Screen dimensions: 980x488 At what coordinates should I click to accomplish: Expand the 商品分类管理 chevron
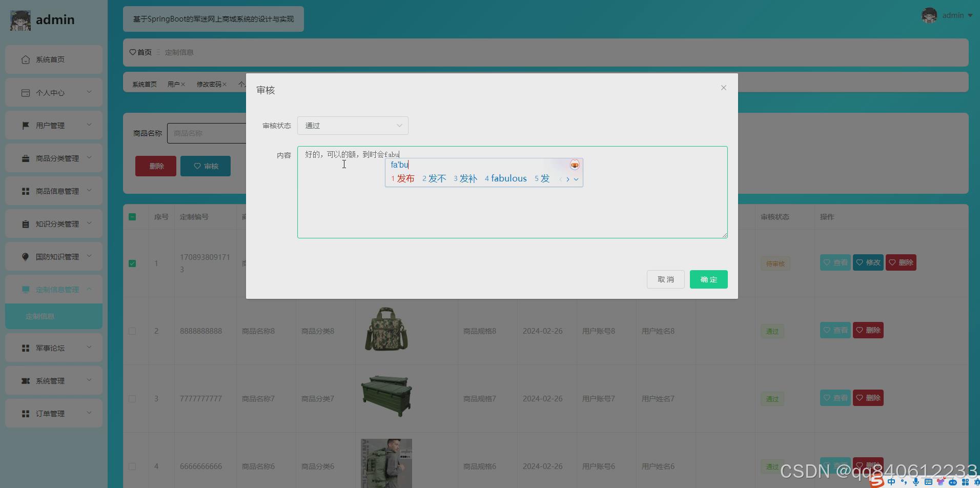[89, 158]
